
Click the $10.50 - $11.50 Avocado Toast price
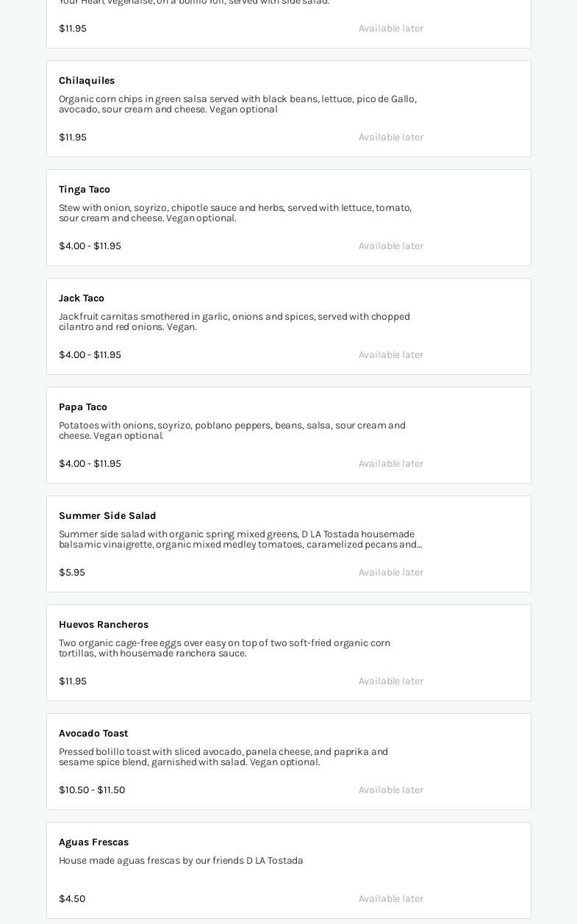pos(92,790)
